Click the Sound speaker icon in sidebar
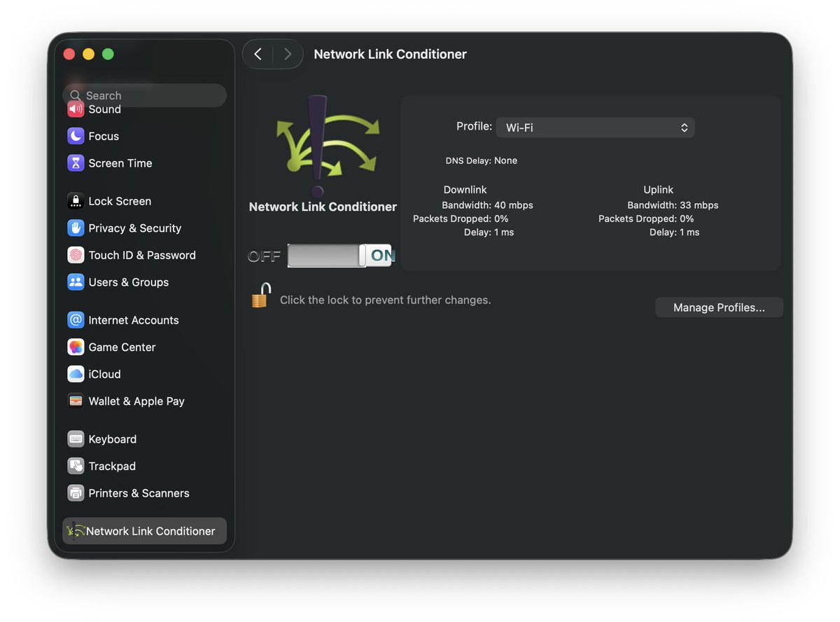Image resolution: width=840 pixels, height=622 pixels. 76,109
